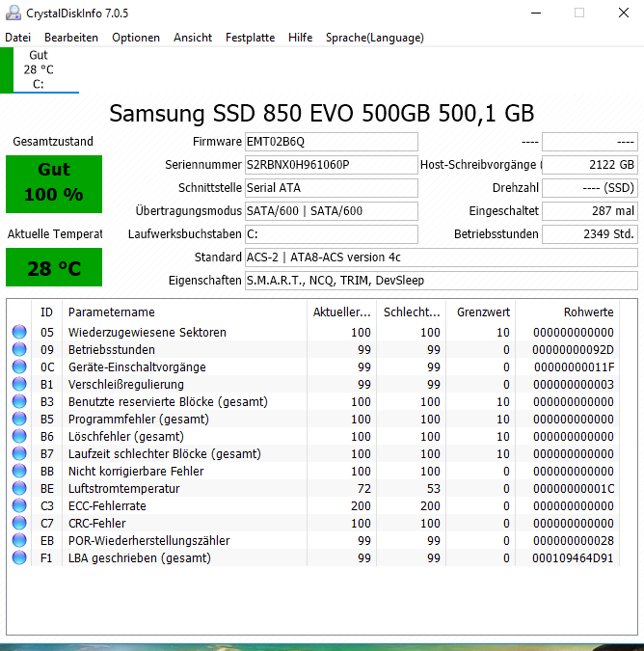
Task: Click the Grenzwert column header
Action: (481, 312)
